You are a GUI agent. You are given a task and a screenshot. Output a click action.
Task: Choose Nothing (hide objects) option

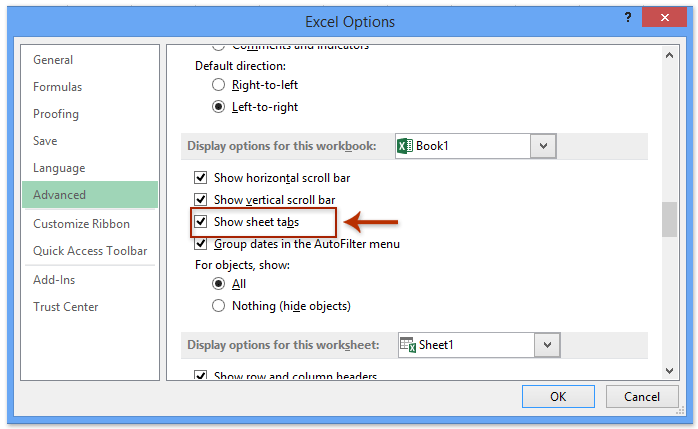pos(219,306)
